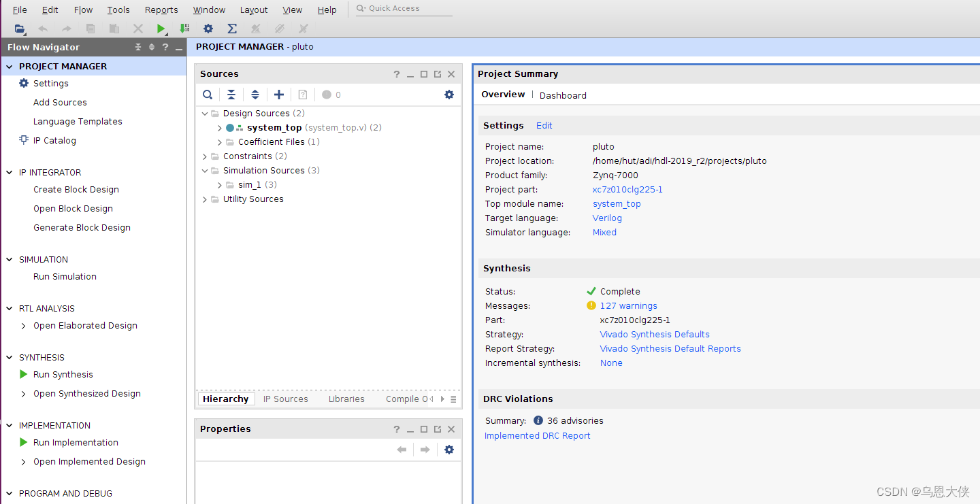Click xc7z010clg225-1 project part link
Viewport: 980px width, 504px height.
pyautogui.click(x=627, y=190)
